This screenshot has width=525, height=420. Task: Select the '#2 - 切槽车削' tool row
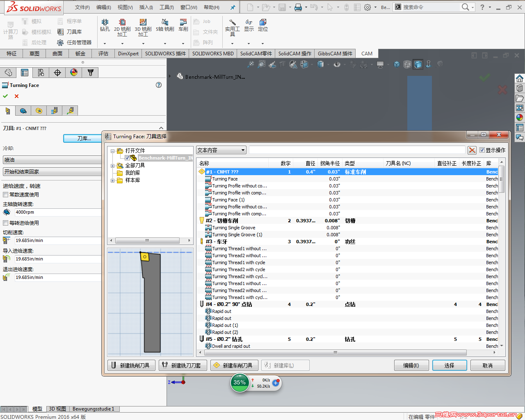349,221
